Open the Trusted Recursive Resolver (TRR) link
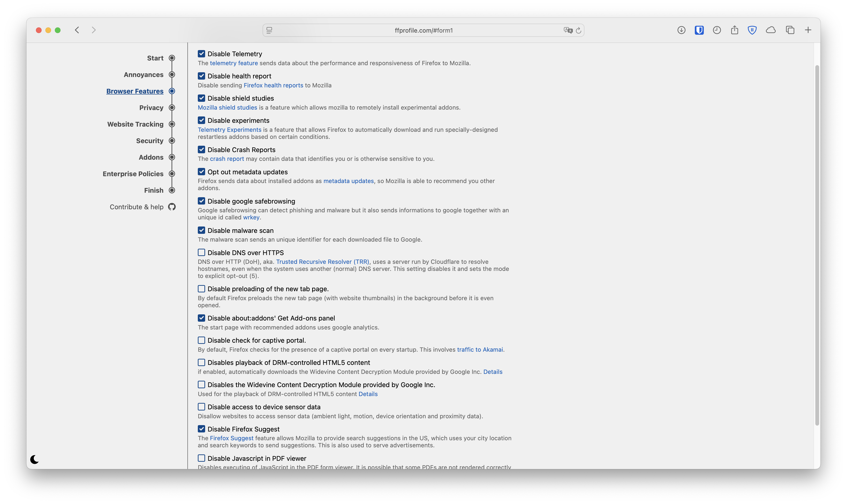 pos(323,261)
